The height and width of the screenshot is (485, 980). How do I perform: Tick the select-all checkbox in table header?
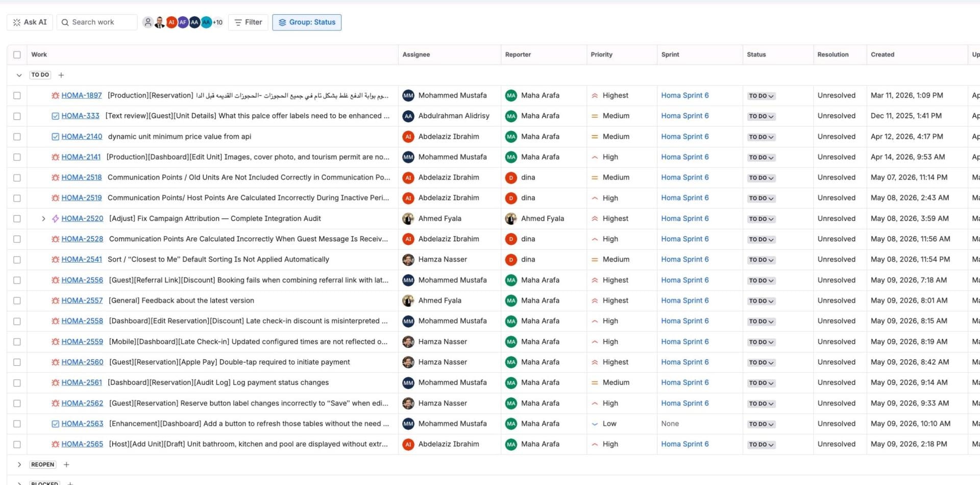[17, 55]
